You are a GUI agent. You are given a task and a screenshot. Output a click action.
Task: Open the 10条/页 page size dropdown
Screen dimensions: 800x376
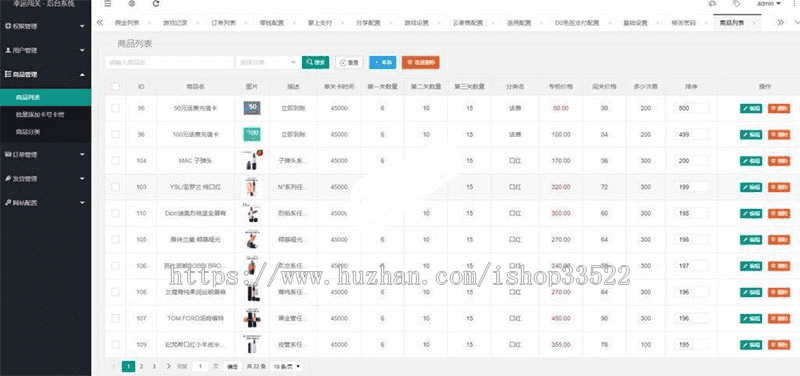tap(286, 366)
